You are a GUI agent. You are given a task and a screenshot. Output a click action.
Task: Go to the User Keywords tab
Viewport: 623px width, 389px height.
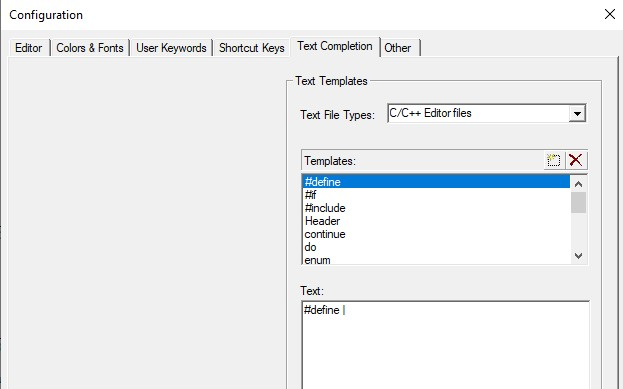171,48
